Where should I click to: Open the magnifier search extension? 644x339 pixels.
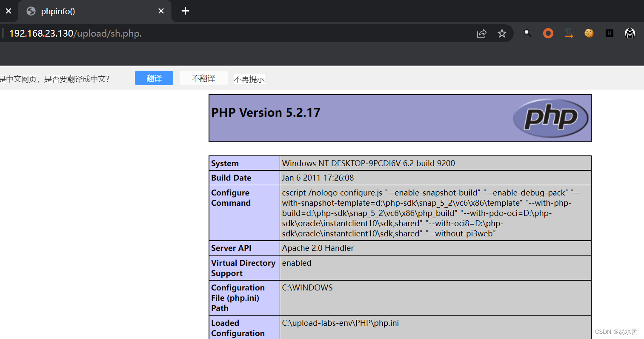527,33
